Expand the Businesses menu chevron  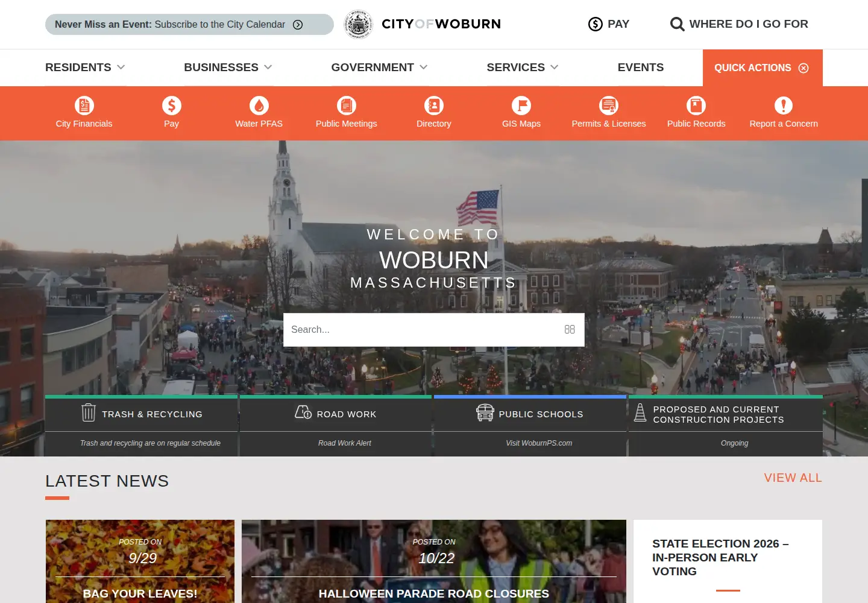[268, 67]
